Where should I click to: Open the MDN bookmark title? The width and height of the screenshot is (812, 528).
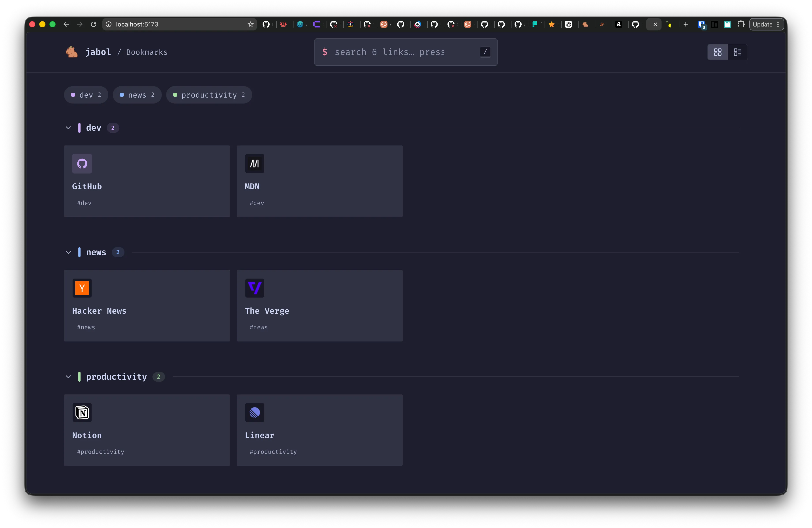click(x=252, y=186)
